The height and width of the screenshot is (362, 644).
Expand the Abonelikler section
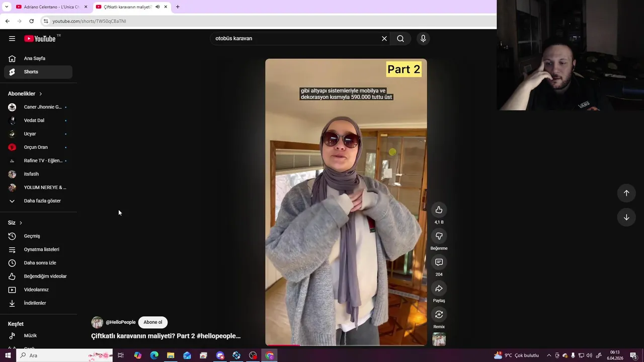[25, 94]
